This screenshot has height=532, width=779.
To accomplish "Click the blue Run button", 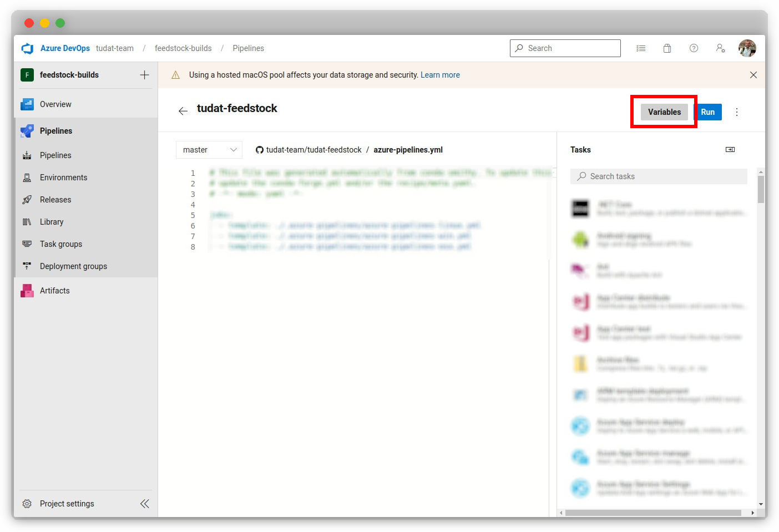I will 708,112.
